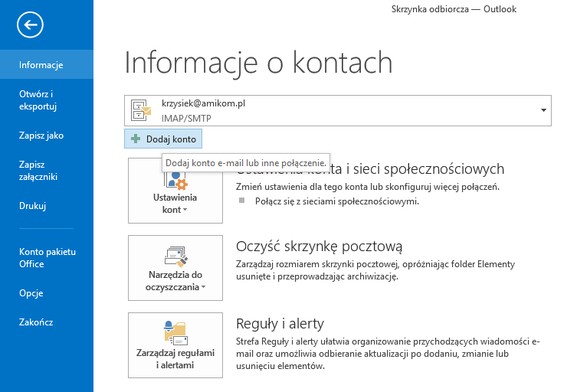Open the Otwórz i eksportuj page
Screen dimensions: 567x392
[38, 100]
